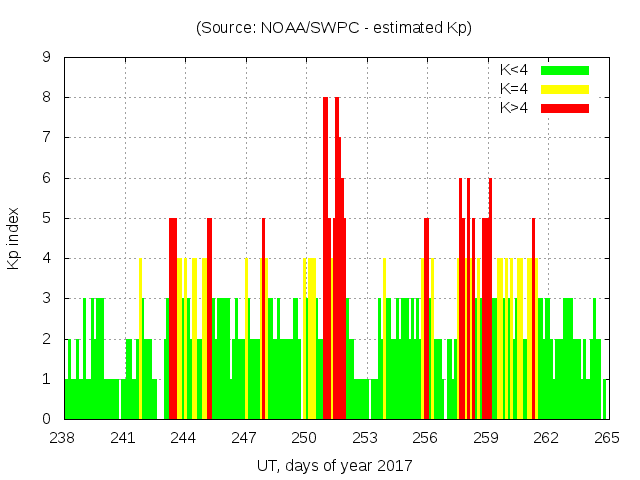Screen dimensions: 640x480
Task: Click the x-axis tick label 244
Action: coord(184,438)
